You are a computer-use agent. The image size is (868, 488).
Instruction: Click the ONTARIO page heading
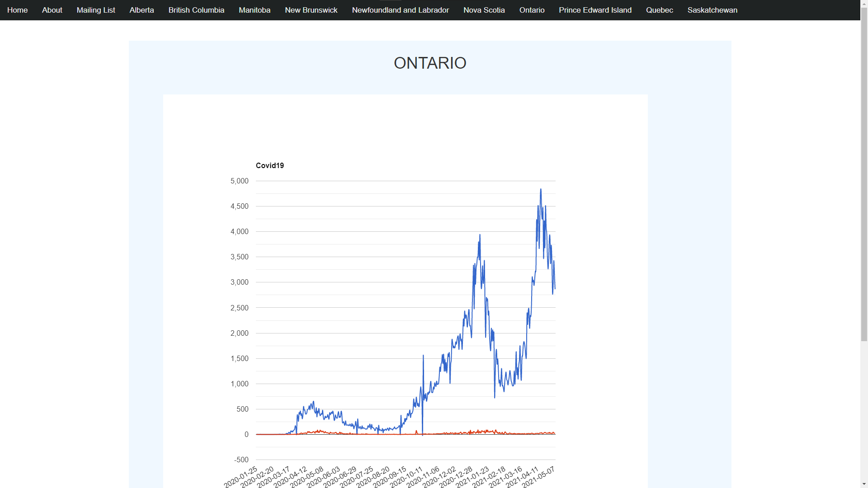click(x=430, y=63)
